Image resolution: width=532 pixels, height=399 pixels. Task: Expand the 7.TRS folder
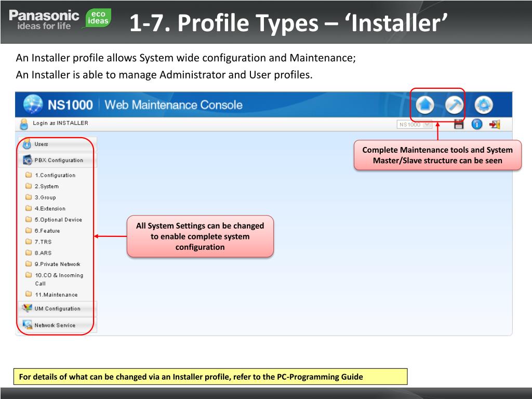point(39,242)
